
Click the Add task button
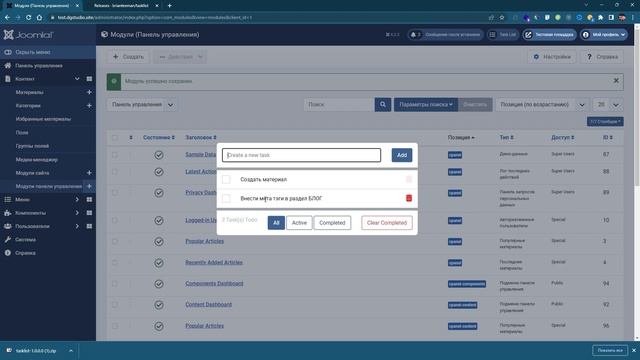(x=402, y=155)
